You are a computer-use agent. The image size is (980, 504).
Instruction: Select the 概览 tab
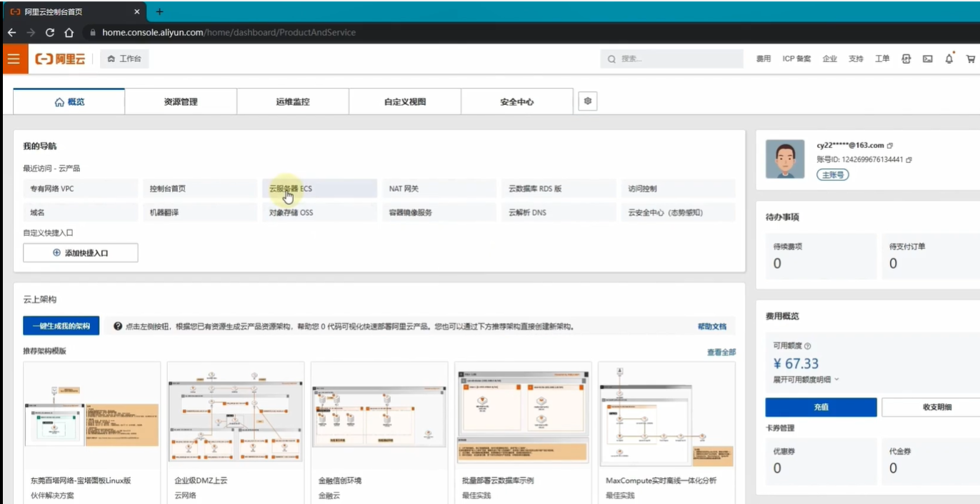(69, 102)
